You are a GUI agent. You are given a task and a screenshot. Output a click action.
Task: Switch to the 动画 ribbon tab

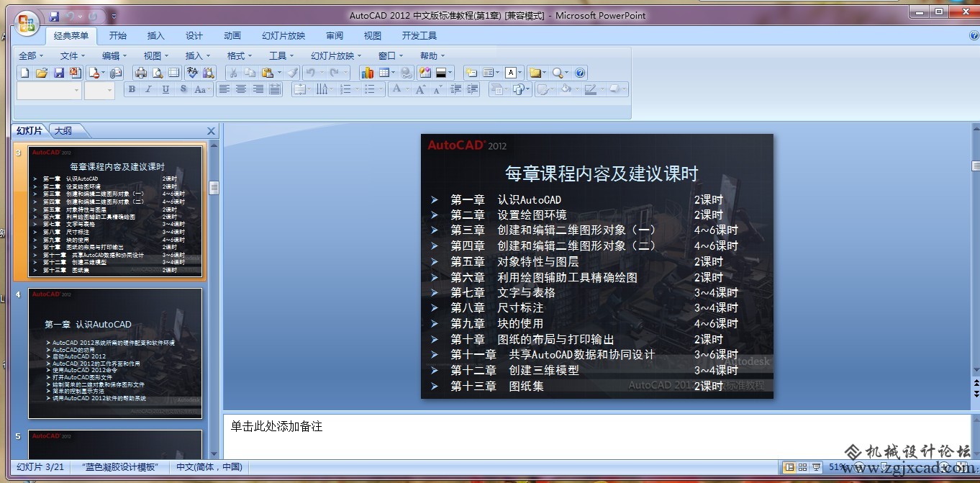point(232,35)
